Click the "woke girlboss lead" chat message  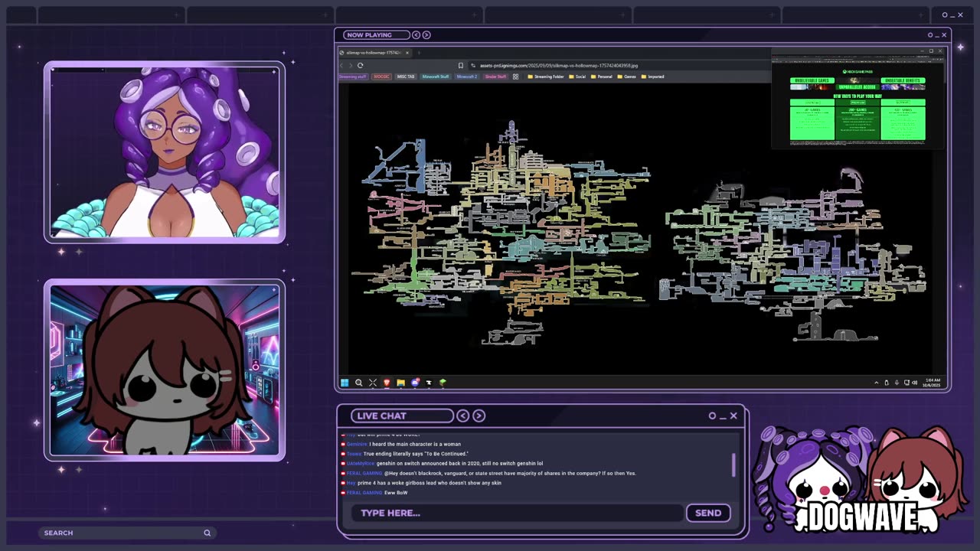(421, 483)
